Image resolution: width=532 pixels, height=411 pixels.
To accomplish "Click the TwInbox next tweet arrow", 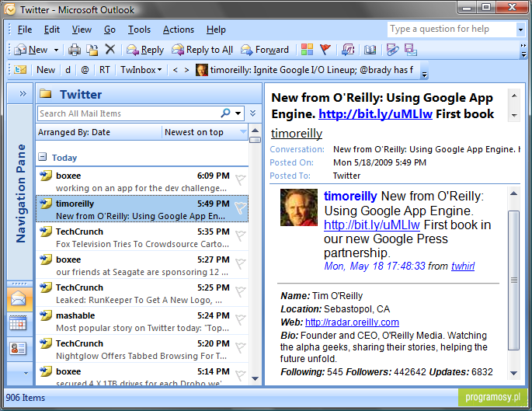I will 186,70.
